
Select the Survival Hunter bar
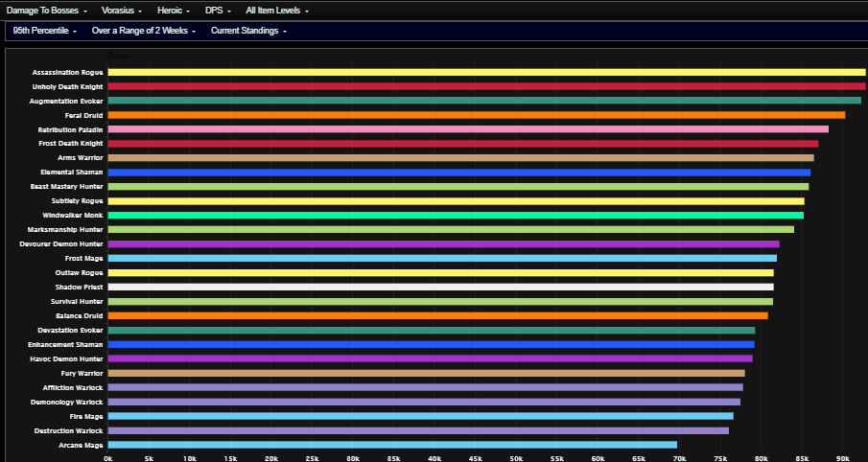[x=440, y=302]
